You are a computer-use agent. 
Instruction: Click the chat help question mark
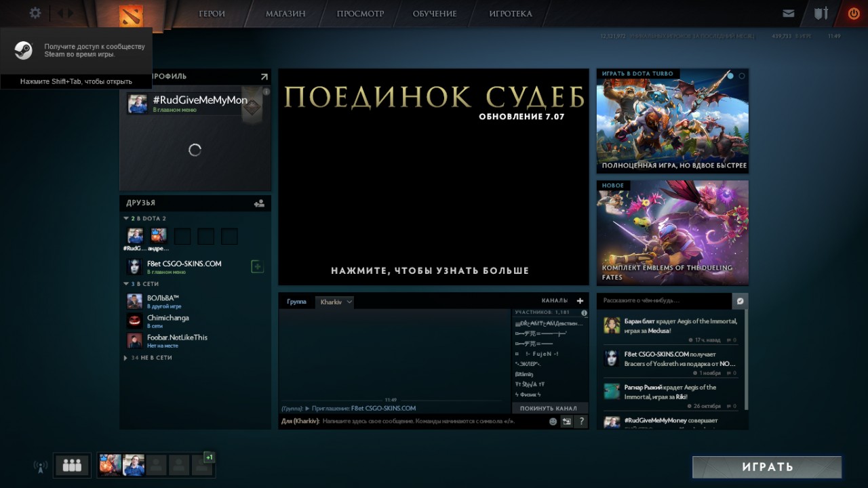click(581, 422)
